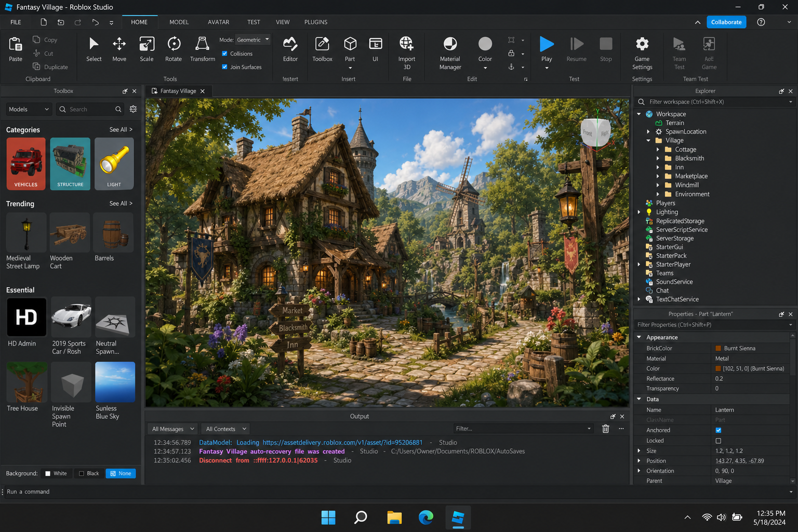Click the view orientation cube
This screenshot has width=798, height=532.
click(596, 132)
